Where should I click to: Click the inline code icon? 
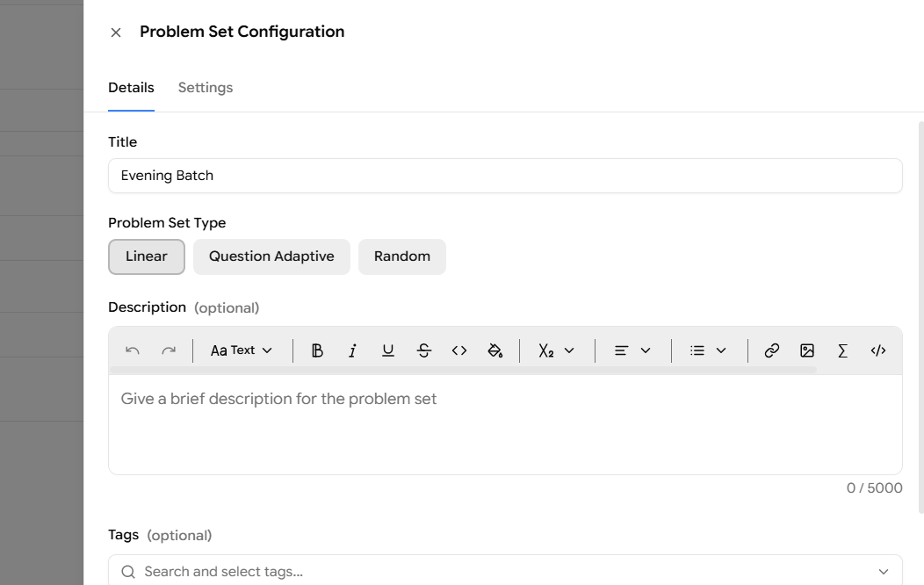tap(459, 350)
